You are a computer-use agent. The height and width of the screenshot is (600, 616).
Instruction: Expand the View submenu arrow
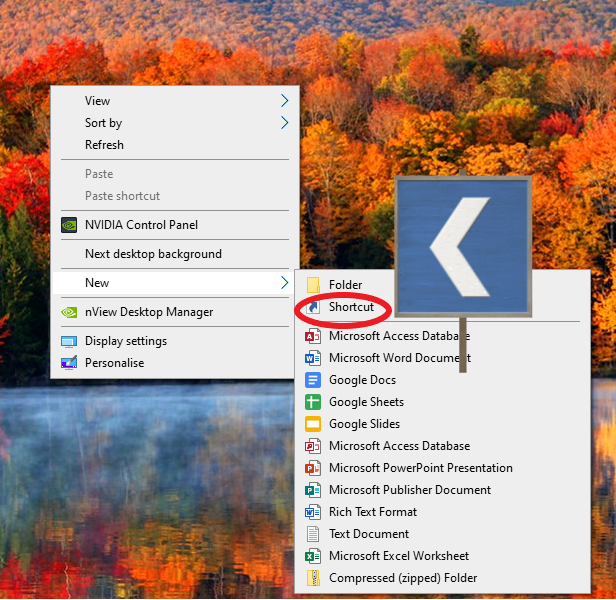point(284,101)
